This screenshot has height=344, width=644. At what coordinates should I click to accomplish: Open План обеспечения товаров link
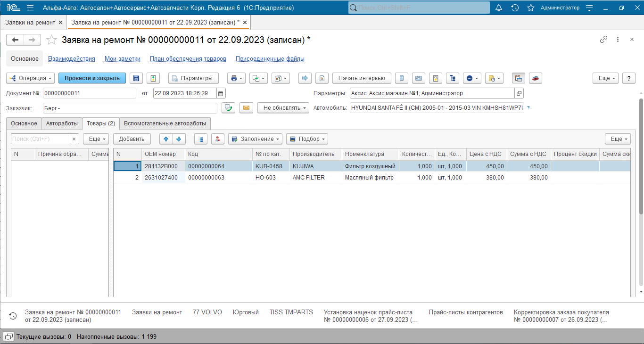click(188, 59)
